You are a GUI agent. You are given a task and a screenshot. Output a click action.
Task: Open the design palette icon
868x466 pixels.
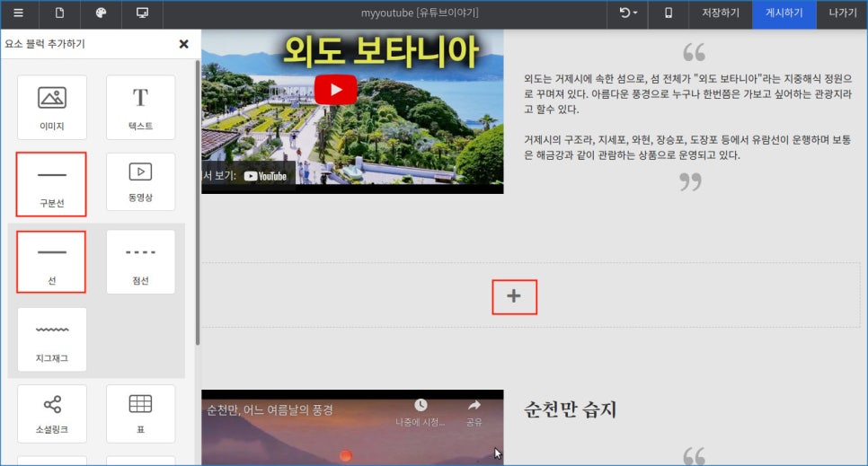click(x=101, y=13)
